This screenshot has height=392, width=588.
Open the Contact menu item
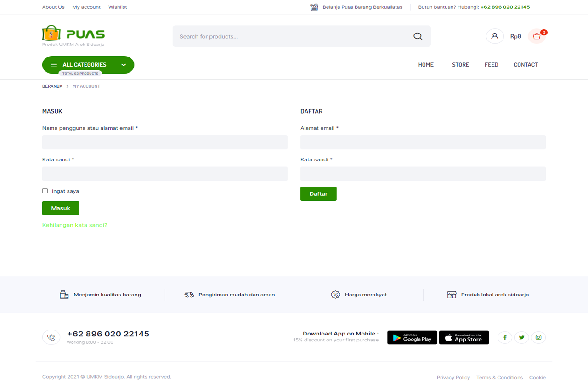(x=526, y=65)
